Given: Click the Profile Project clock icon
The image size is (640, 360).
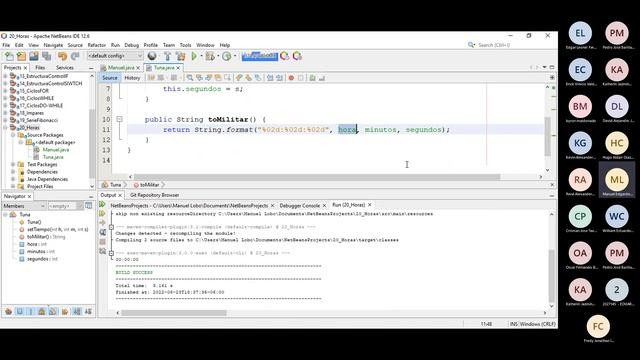Looking at the screenshot, I should click(227, 56).
